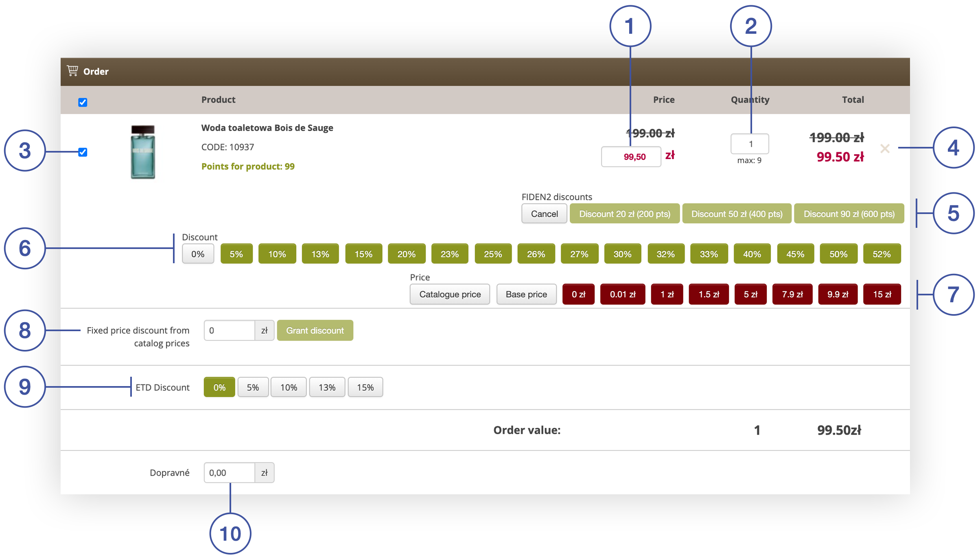The image size is (980, 559).
Task: Set price to 5 zł
Action: [x=750, y=294]
